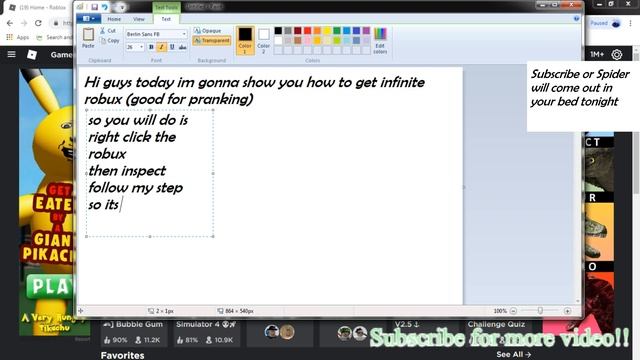Select the Text ribbon tab
This screenshot has height=360, width=640.
(x=166, y=19)
